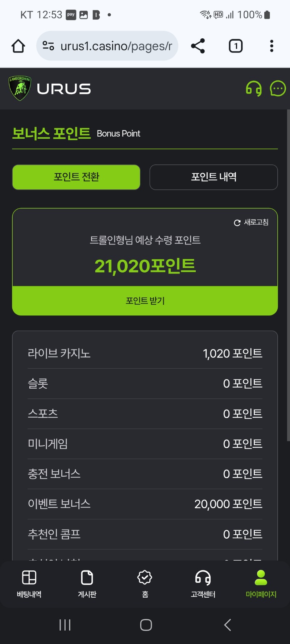This screenshot has height=644, width=290.
Task: Tap the Android recent apps button
Action: tap(65, 625)
